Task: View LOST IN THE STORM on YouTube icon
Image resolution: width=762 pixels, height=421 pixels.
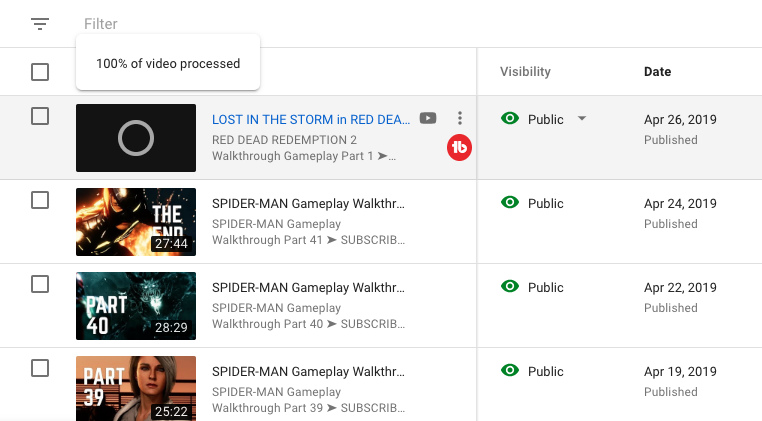Action: [428, 119]
